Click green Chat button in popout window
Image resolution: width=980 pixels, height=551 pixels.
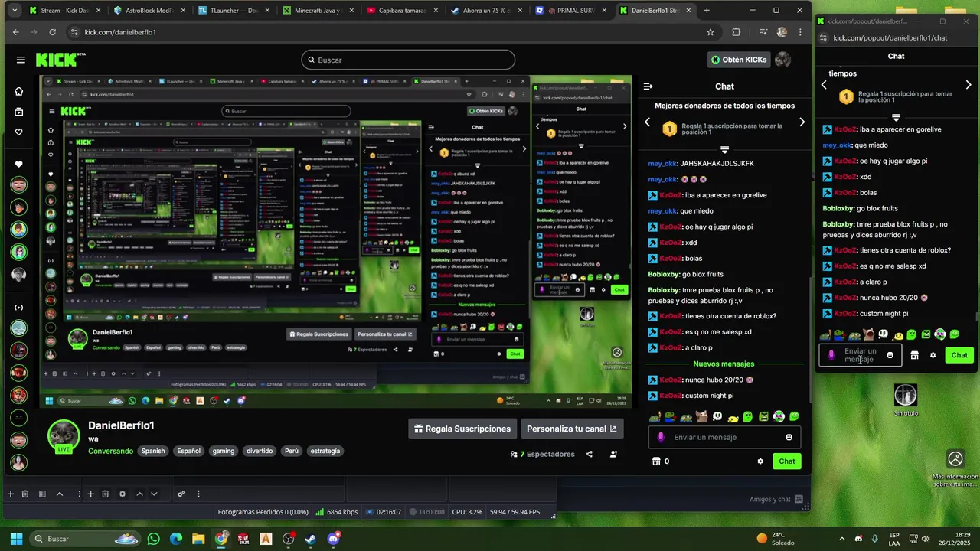pos(959,355)
